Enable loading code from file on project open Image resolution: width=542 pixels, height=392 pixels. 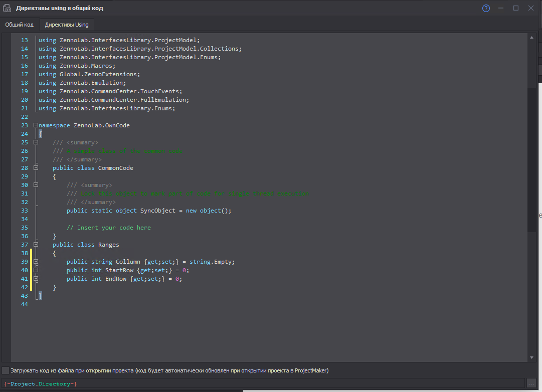(x=6, y=370)
